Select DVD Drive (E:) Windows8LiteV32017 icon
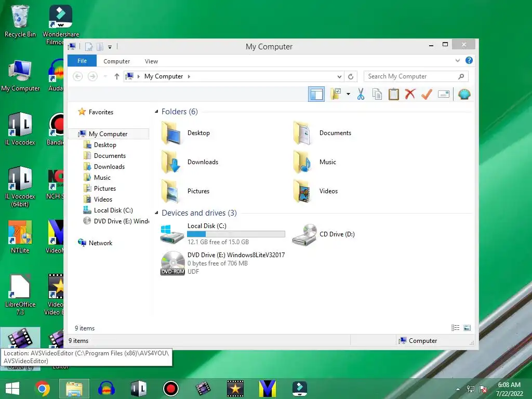 [x=172, y=263]
